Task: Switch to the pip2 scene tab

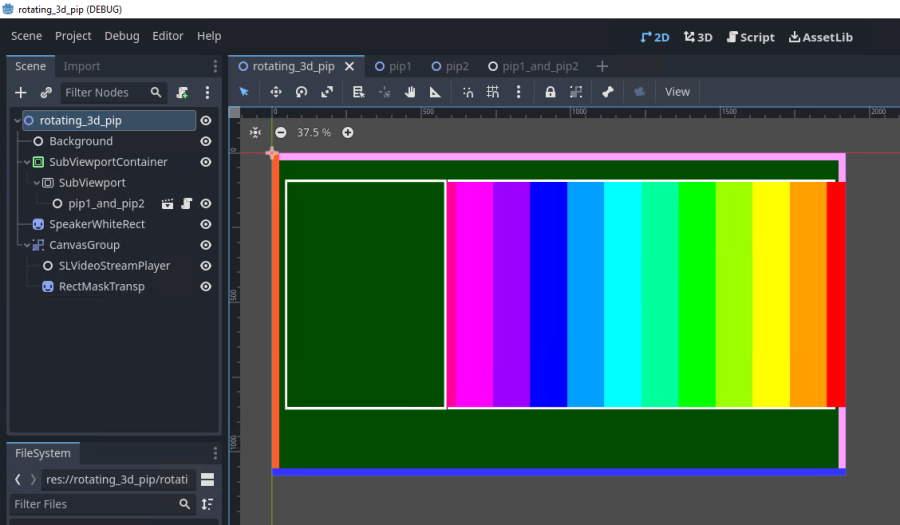Action: (x=450, y=67)
